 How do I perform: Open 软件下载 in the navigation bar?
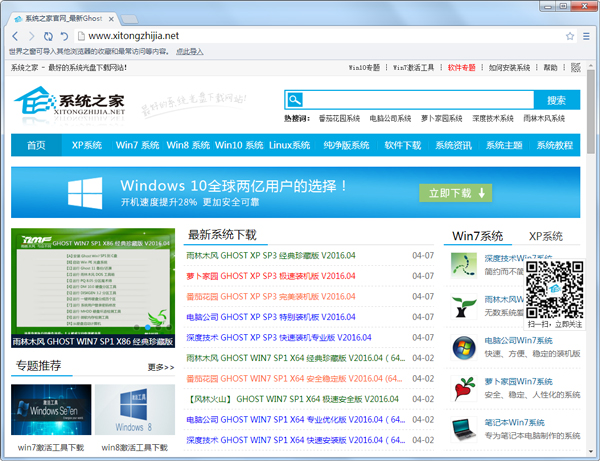[x=403, y=146]
